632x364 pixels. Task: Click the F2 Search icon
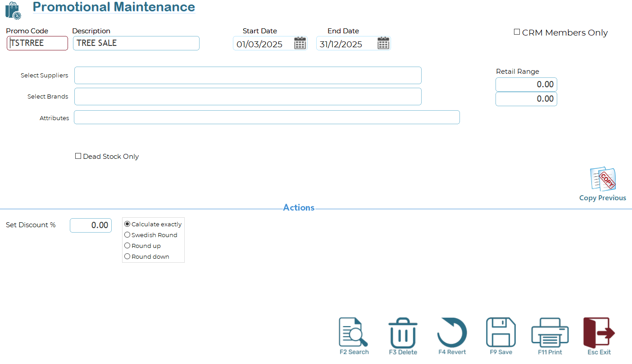pyautogui.click(x=354, y=333)
